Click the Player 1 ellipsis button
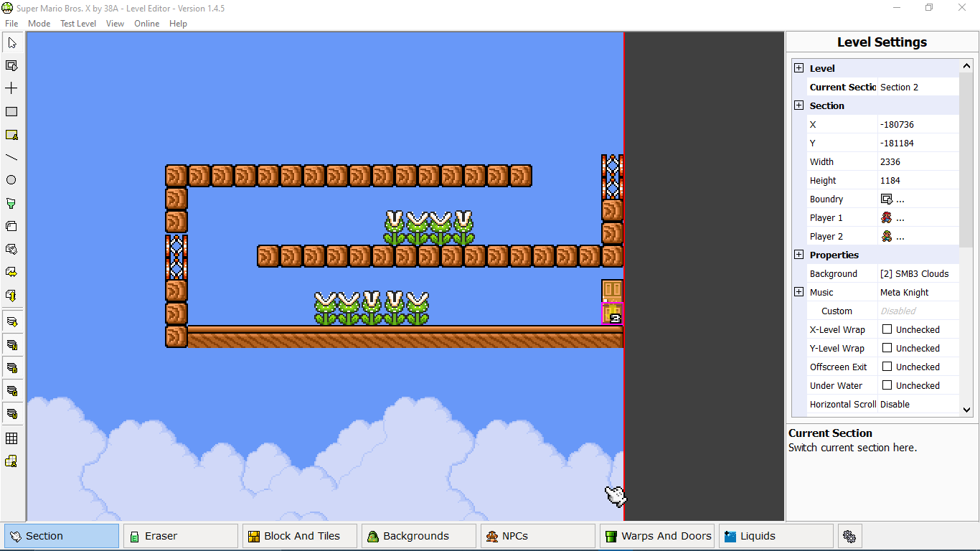This screenshot has height=551, width=980. click(x=900, y=219)
